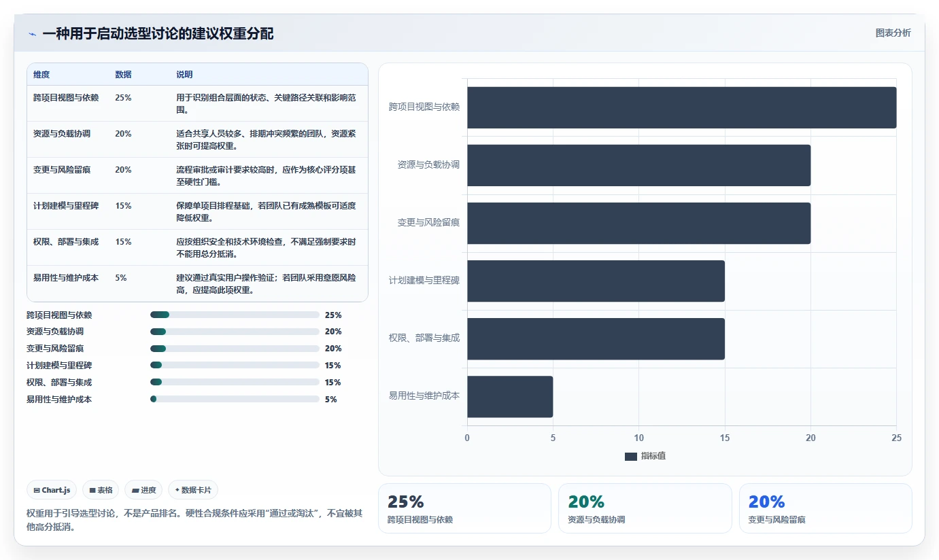Open the 20% 变更与风险留痕 data card
Image resolution: width=939 pixels, height=560 pixels.
(825, 508)
